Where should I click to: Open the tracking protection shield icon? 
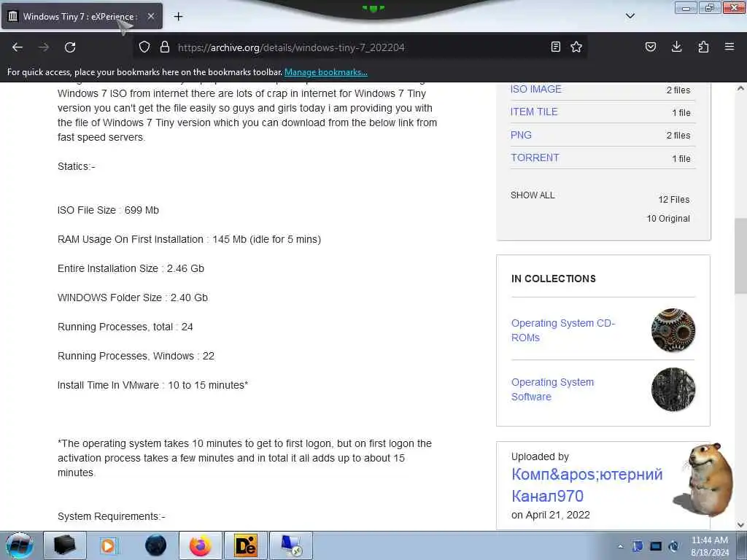click(144, 47)
